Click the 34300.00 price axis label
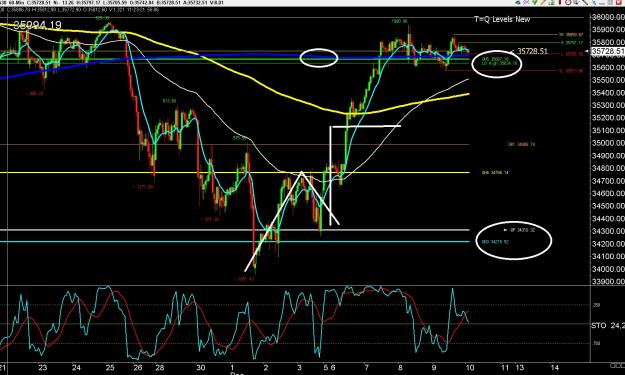Image resolution: width=625 pixels, height=375 pixels. coord(609,232)
